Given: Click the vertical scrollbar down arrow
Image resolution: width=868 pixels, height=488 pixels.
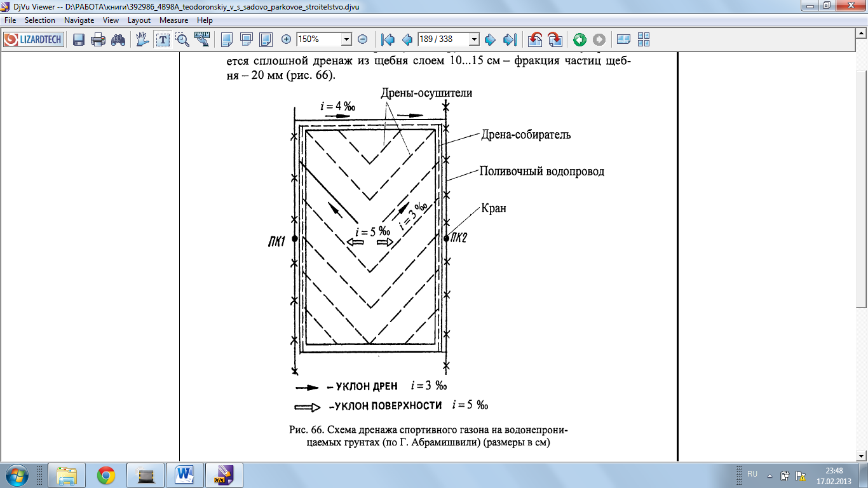Looking at the screenshot, I should click(x=862, y=455).
